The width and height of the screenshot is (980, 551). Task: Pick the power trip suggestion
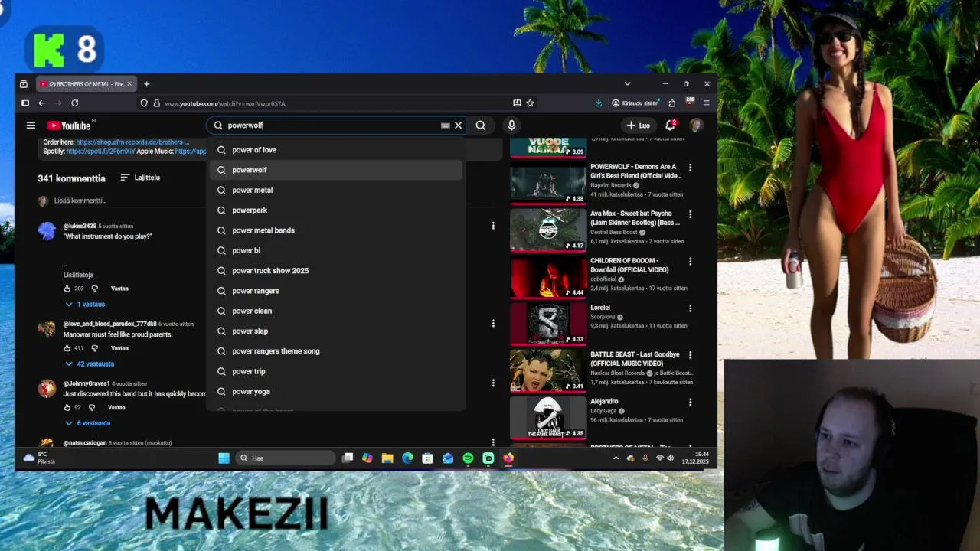coord(335,371)
